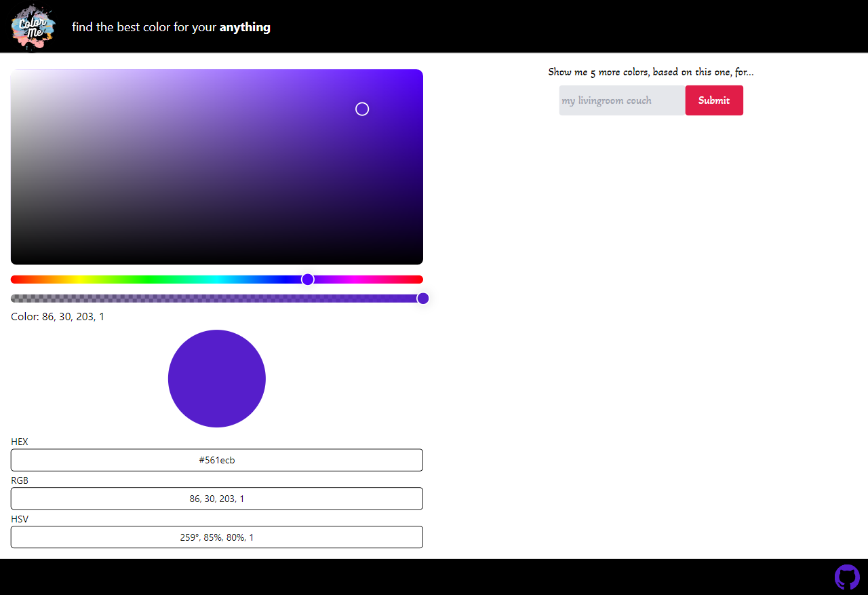Select the RGB value field
Screen dimensions: 868x595
tap(217, 499)
